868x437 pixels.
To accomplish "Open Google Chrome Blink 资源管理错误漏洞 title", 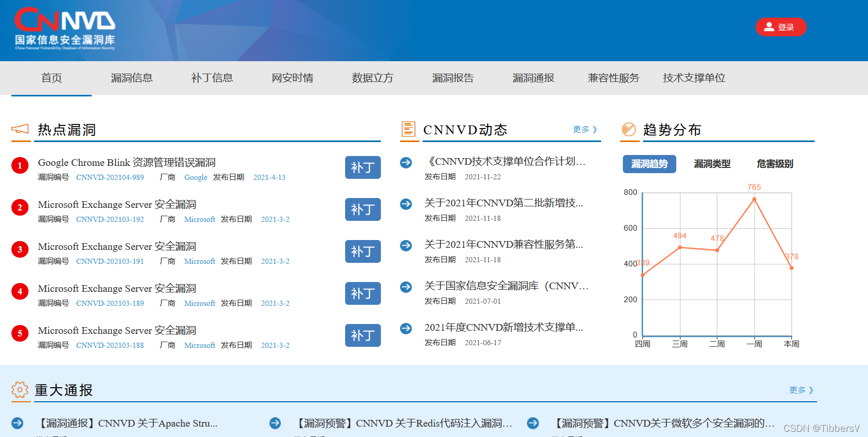I will click(126, 162).
